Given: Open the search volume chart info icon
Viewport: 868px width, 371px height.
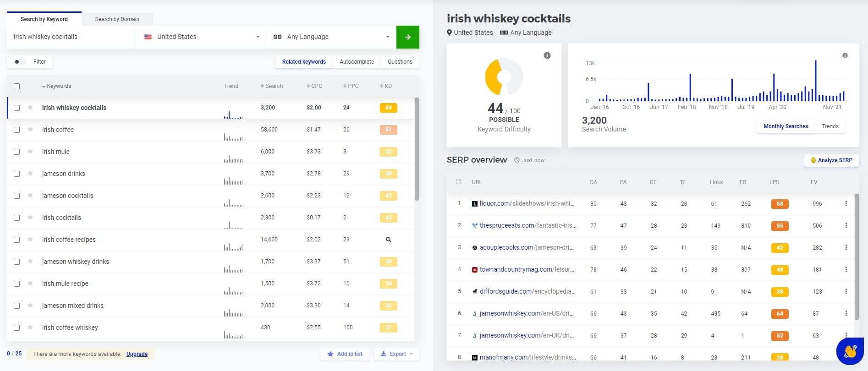Looking at the screenshot, I should (845, 55).
